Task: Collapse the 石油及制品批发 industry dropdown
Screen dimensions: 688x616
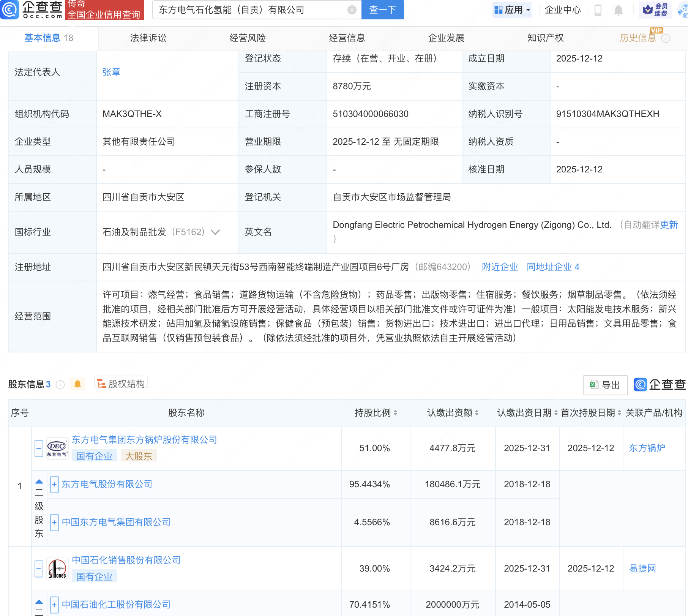Action: (x=215, y=232)
